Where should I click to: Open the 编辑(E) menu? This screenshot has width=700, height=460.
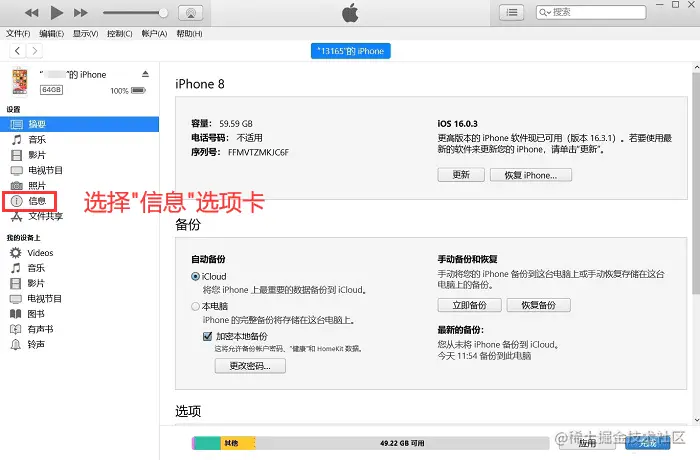coord(51,33)
